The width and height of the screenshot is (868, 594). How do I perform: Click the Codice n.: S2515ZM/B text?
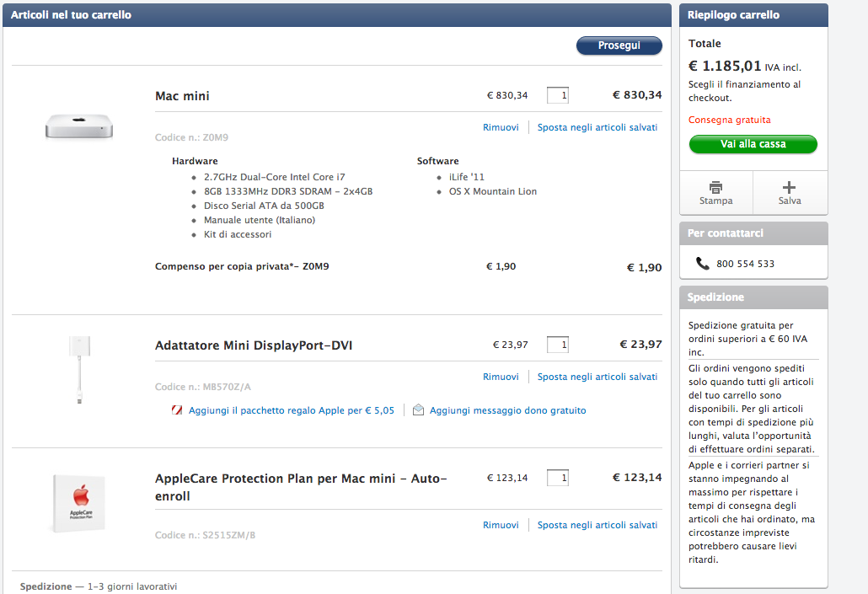(205, 535)
